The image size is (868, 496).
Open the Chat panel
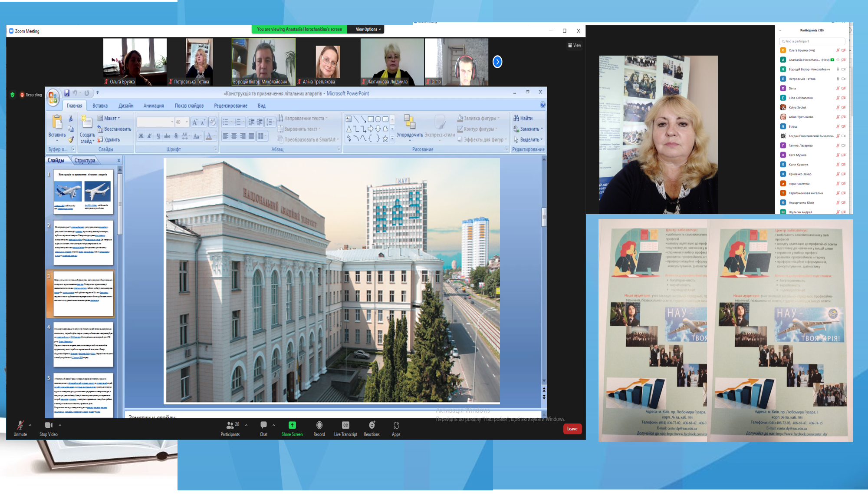point(263,425)
